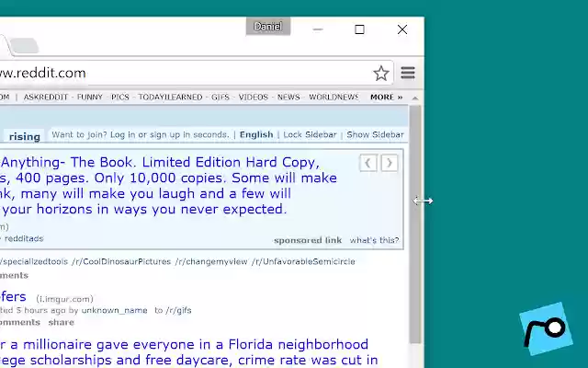Click the blue desktop app icon
Image resolution: width=588 pixels, height=368 pixels.
tap(546, 328)
